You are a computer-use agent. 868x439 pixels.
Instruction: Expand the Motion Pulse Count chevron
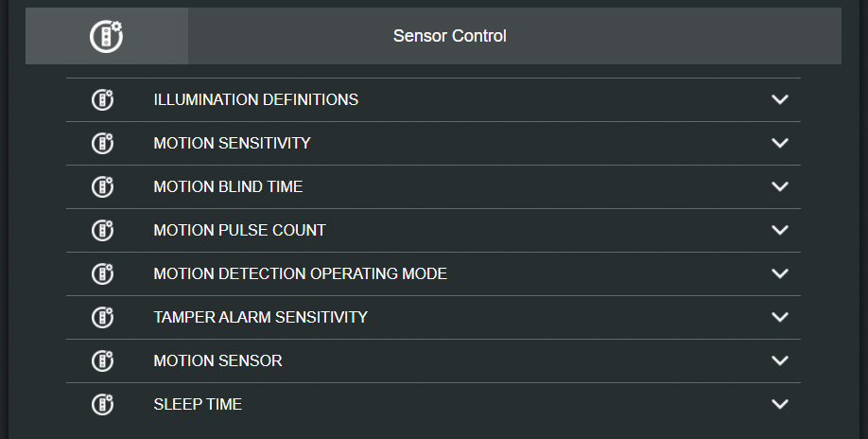tap(780, 230)
